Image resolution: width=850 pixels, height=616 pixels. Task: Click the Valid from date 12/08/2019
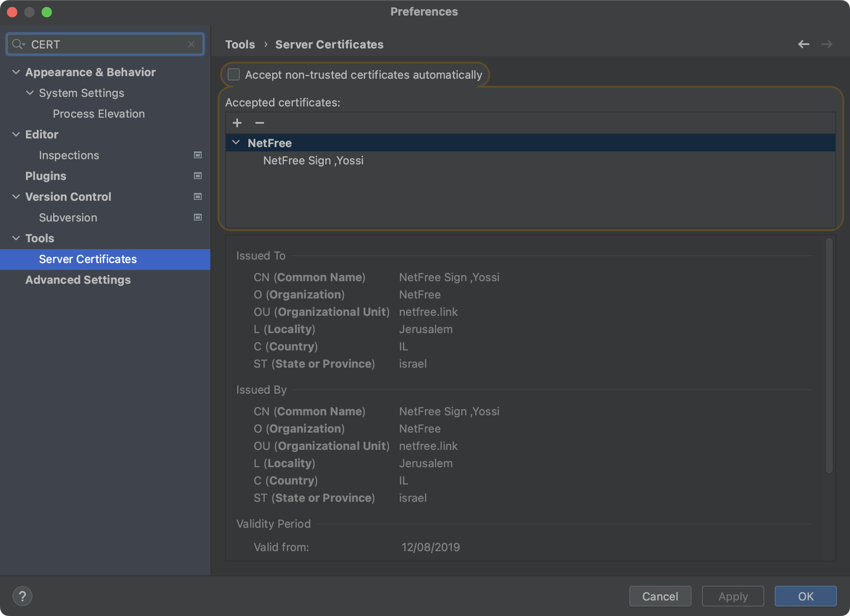coord(431,547)
